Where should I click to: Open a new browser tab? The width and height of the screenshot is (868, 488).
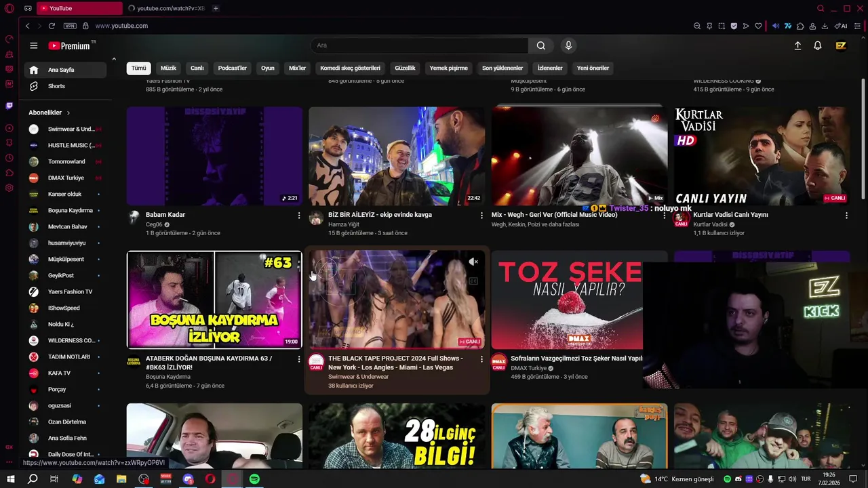216,8
